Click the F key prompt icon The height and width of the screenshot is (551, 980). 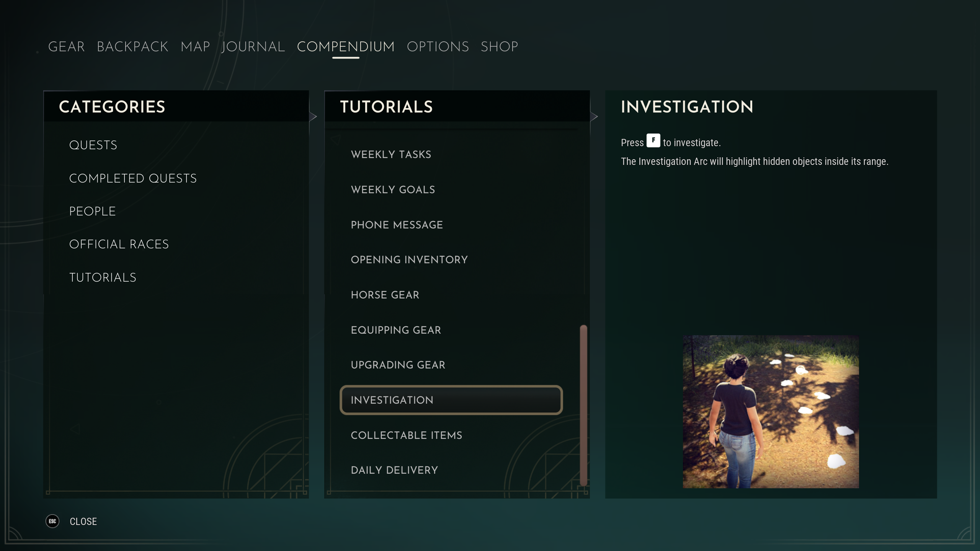(x=653, y=140)
